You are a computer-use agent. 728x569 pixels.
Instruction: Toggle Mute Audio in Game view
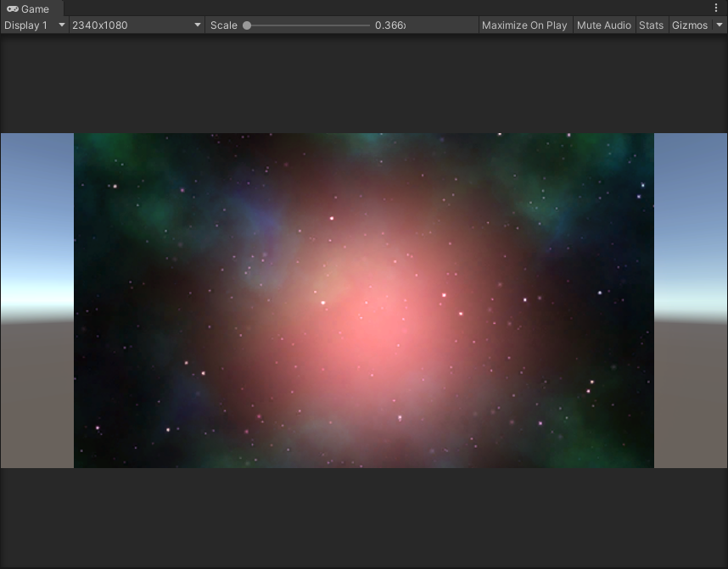click(603, 25)
